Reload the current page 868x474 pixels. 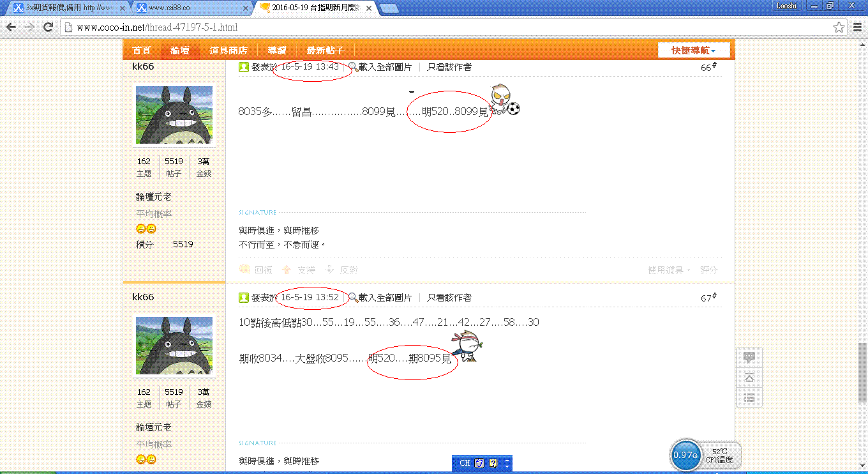(48, 27)
